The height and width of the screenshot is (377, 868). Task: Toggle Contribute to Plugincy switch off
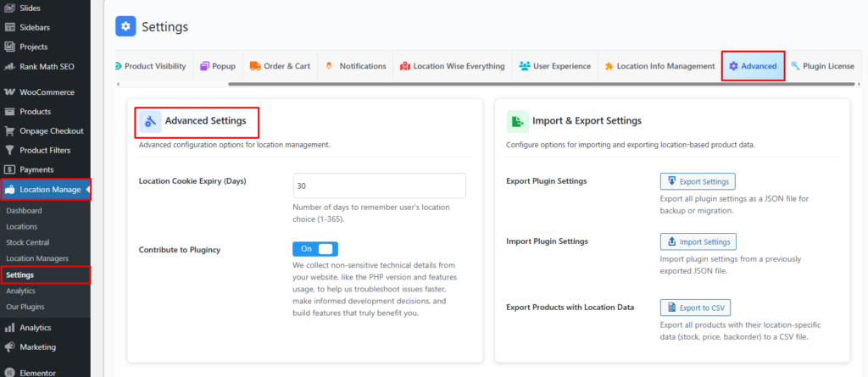click(x=315, y=248)
